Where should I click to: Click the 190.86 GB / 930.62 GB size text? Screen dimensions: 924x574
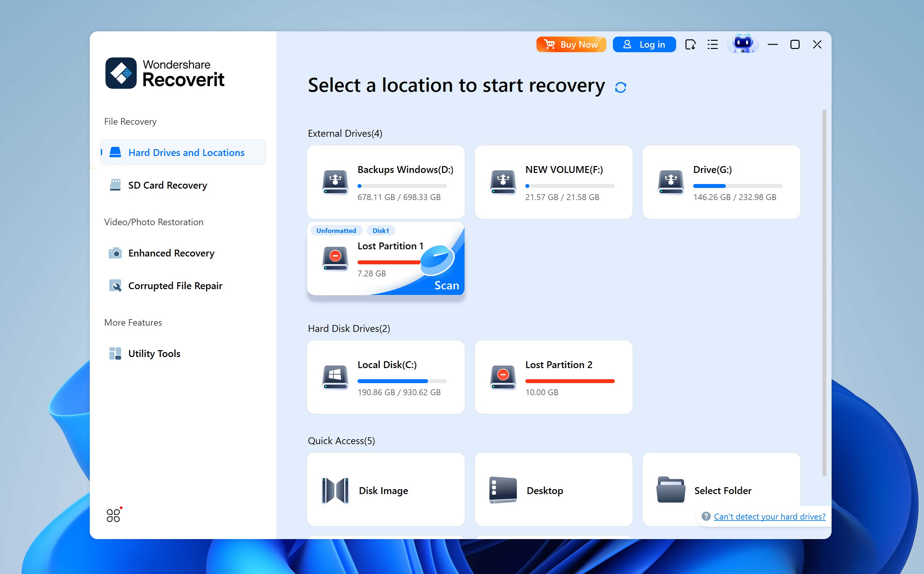pyautogui.click(x=399, y=392)
